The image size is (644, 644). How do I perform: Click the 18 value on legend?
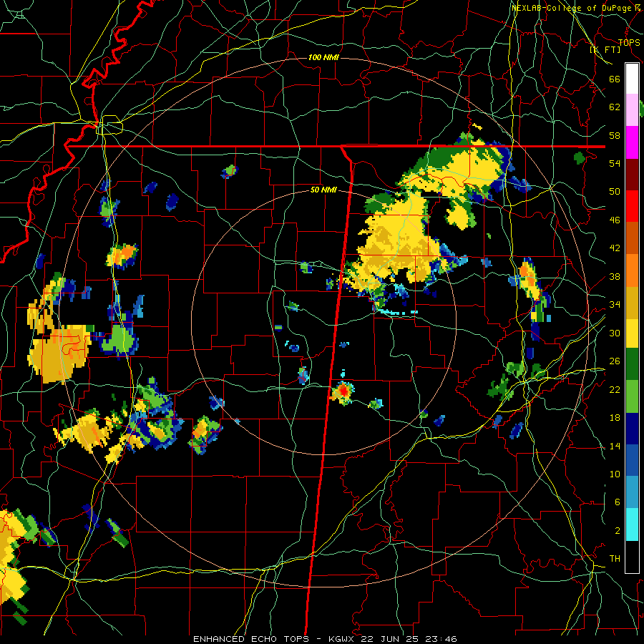(x=615, y=418)
